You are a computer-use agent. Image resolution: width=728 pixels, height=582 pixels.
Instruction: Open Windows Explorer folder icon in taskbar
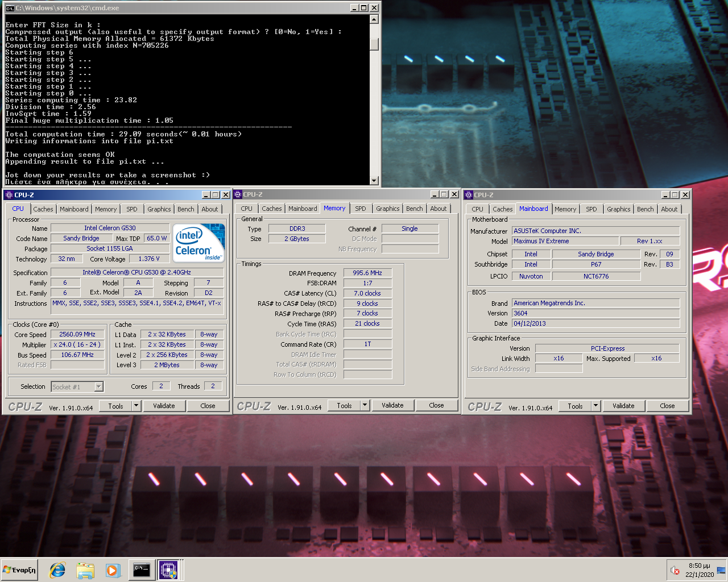(85, 570)
